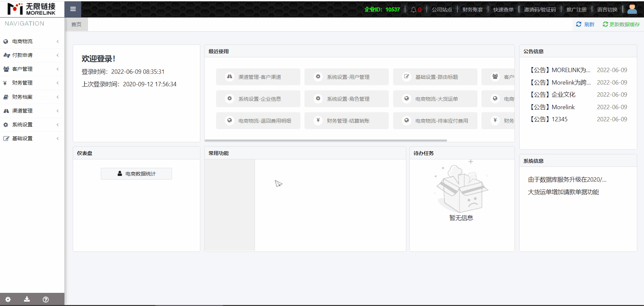This screenshot has width=644, height=306.
Task: Expand the 系统设置 sidebar chevron
Action: (58, 125)
